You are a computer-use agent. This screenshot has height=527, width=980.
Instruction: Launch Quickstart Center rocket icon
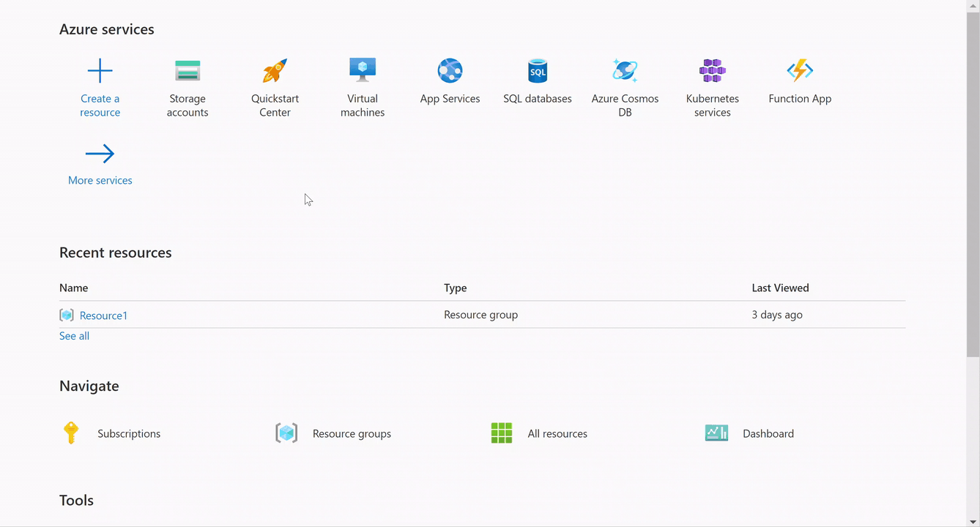coord(275,71)
